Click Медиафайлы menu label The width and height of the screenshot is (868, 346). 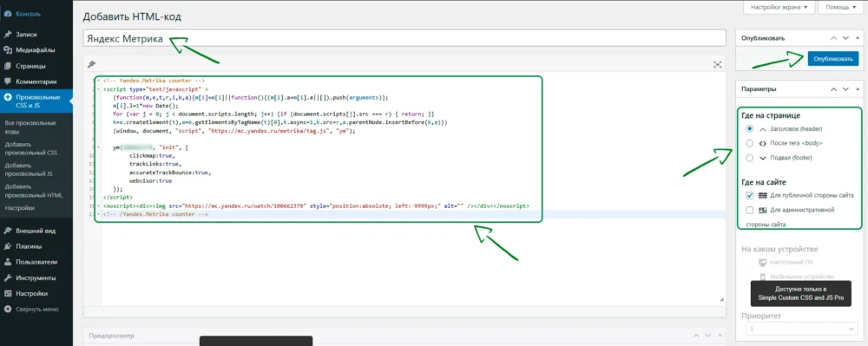[36, 50]
